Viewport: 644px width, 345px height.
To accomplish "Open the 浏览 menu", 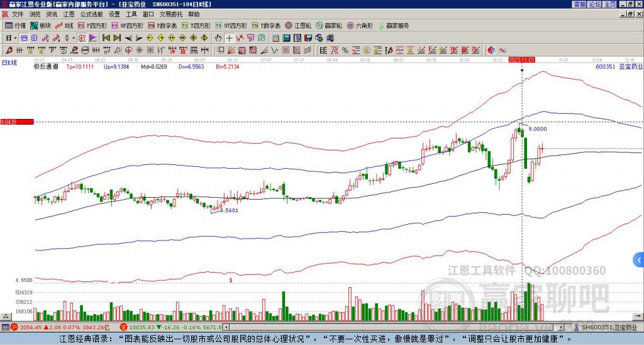I will pos(35,14).
